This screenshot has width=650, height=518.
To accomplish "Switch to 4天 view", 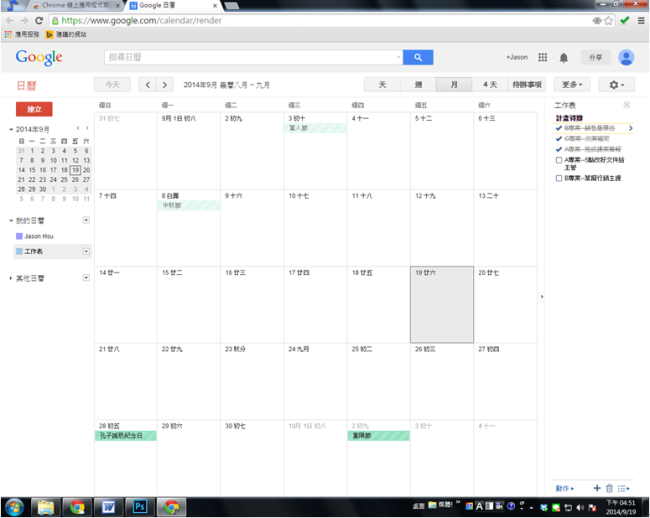I will 490,85.
